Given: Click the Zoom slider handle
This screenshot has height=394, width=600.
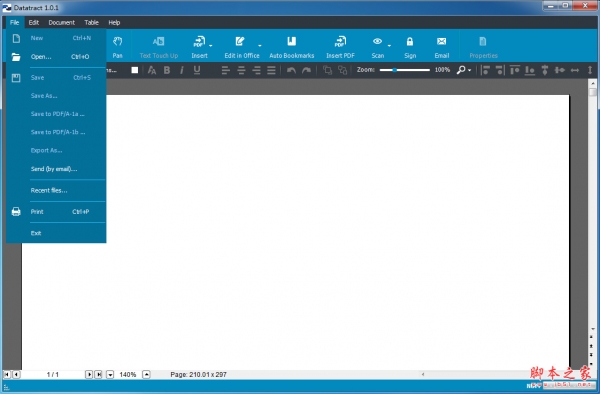Looking at the screenshot, I should coord(394,70).
